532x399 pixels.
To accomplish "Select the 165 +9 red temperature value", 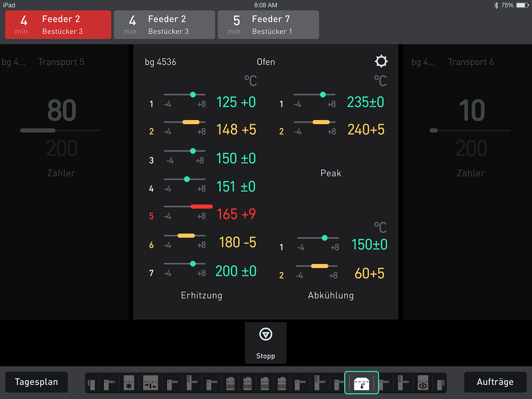I will 236,214.
